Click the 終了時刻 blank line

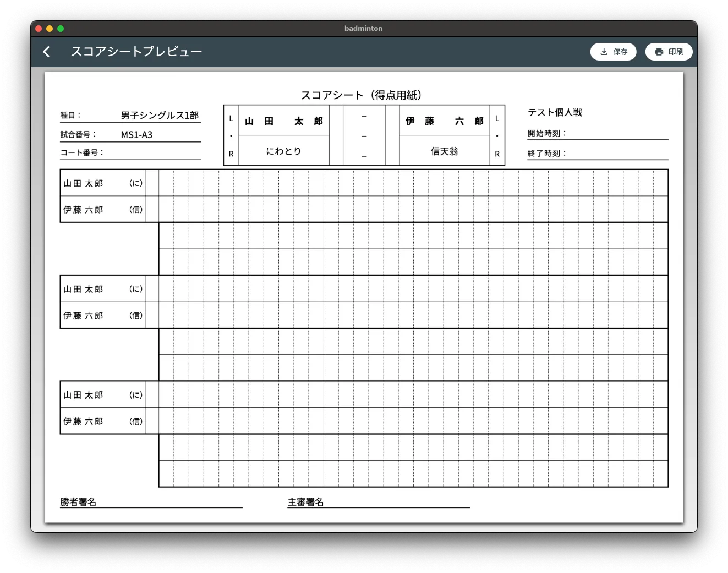(611, 155)
